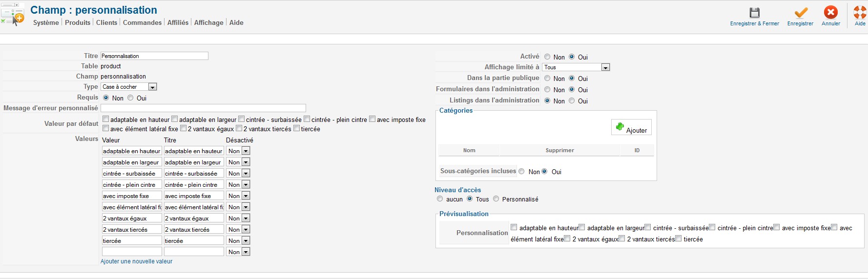868x279 pixels.
Task: Select Oui for the Requis option
Action: click(x=130, y=98)
